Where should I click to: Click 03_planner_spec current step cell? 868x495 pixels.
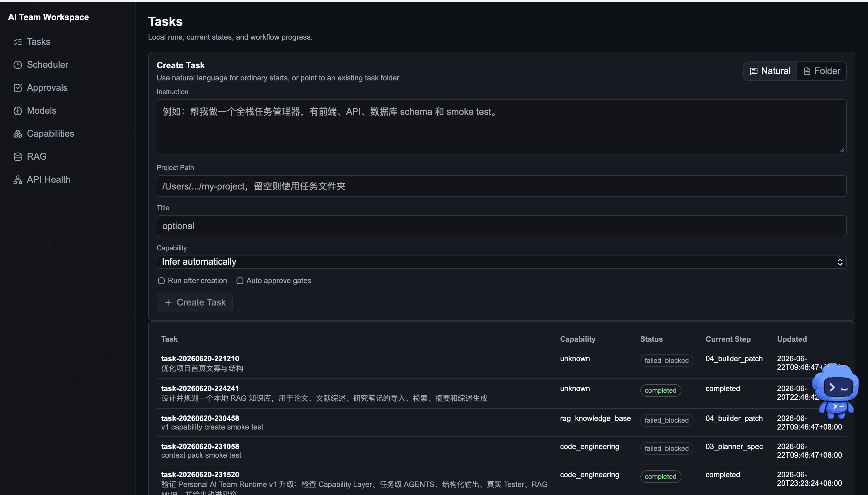coord(734,447)
